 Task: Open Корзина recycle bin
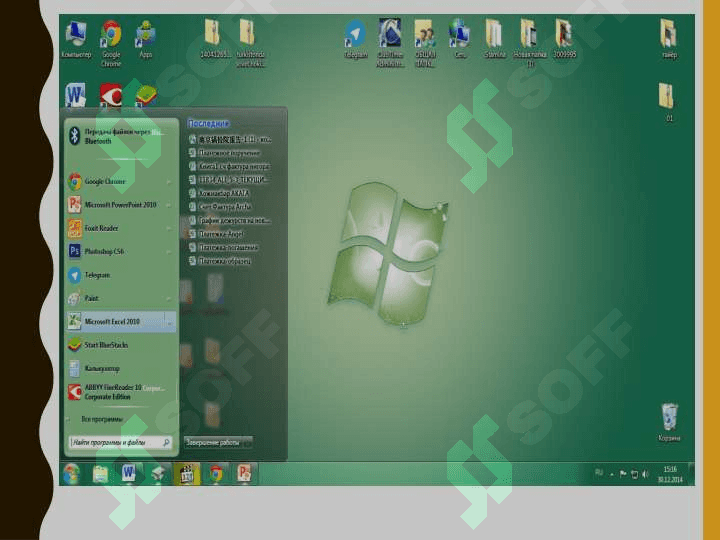pyautogui.click(x=669, y=422)
